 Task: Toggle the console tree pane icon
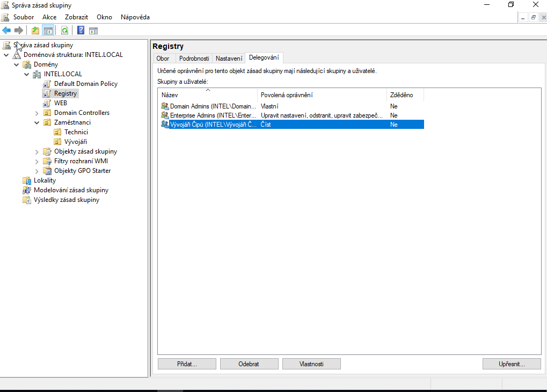48,31
